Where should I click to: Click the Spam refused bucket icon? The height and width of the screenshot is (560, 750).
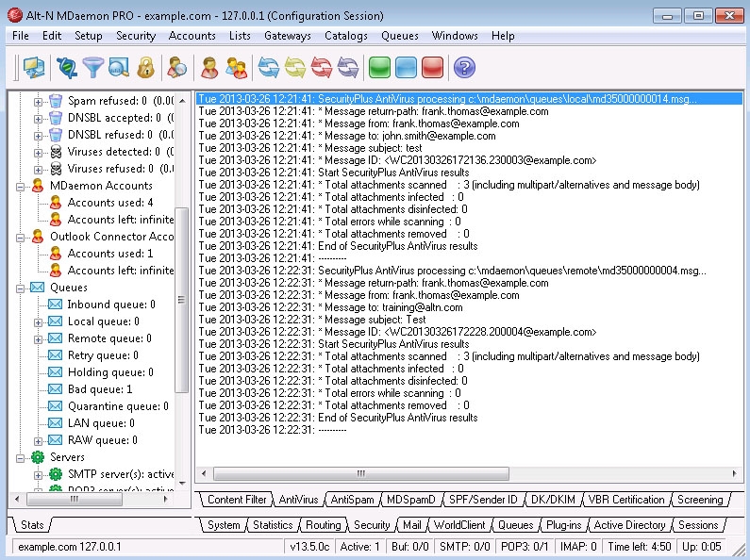(x=56, y=101)
